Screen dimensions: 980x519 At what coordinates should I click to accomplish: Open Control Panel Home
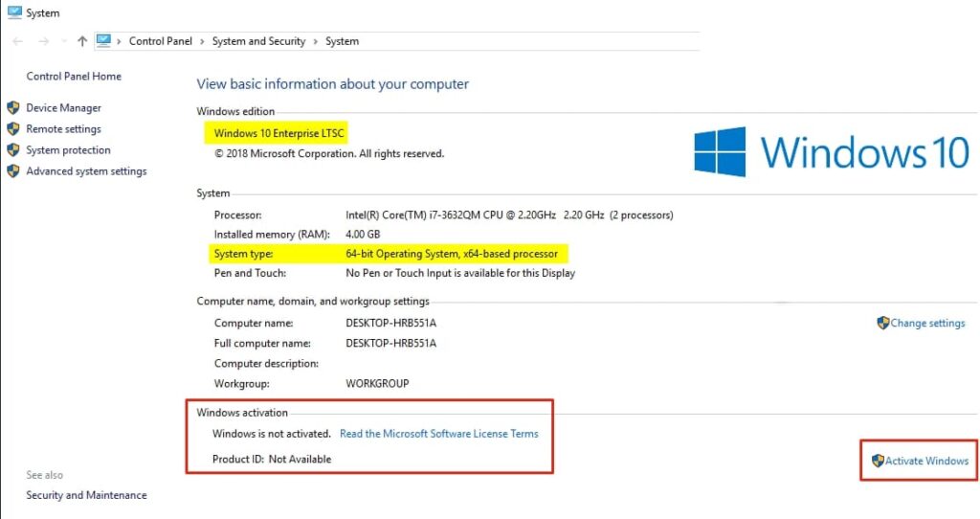click(x=74, y=77)
